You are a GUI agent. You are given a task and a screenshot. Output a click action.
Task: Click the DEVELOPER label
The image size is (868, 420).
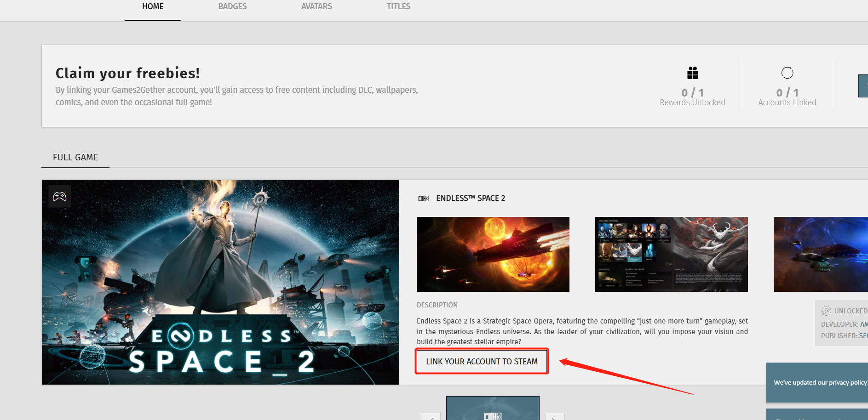[x=839, y=324]
